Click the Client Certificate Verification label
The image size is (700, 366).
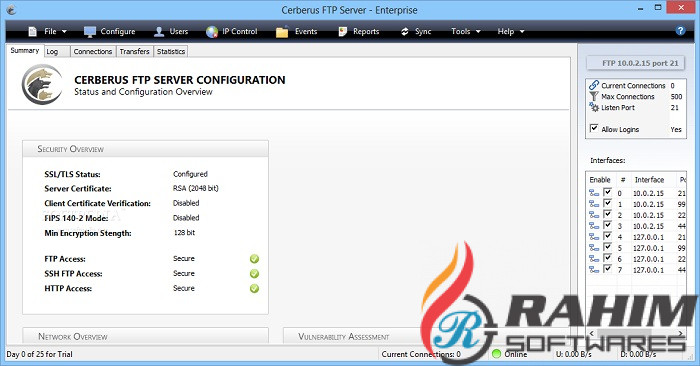click(x=97, y=204)
